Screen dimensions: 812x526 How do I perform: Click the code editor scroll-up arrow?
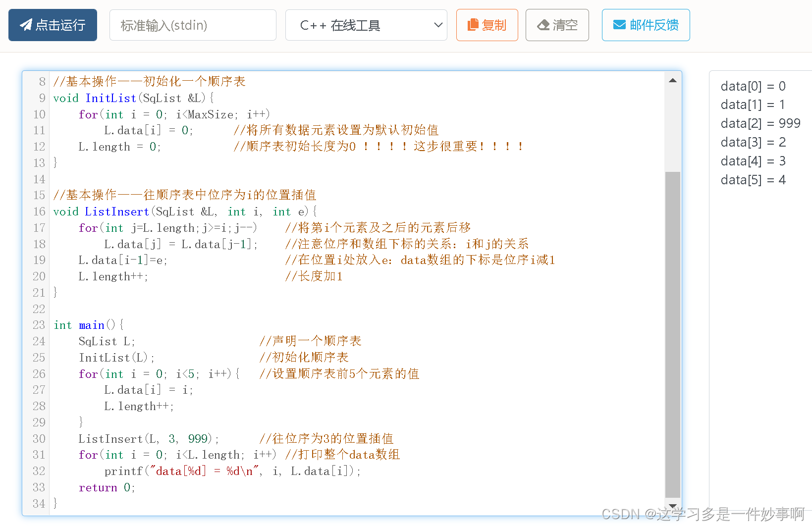pos(673,80)
